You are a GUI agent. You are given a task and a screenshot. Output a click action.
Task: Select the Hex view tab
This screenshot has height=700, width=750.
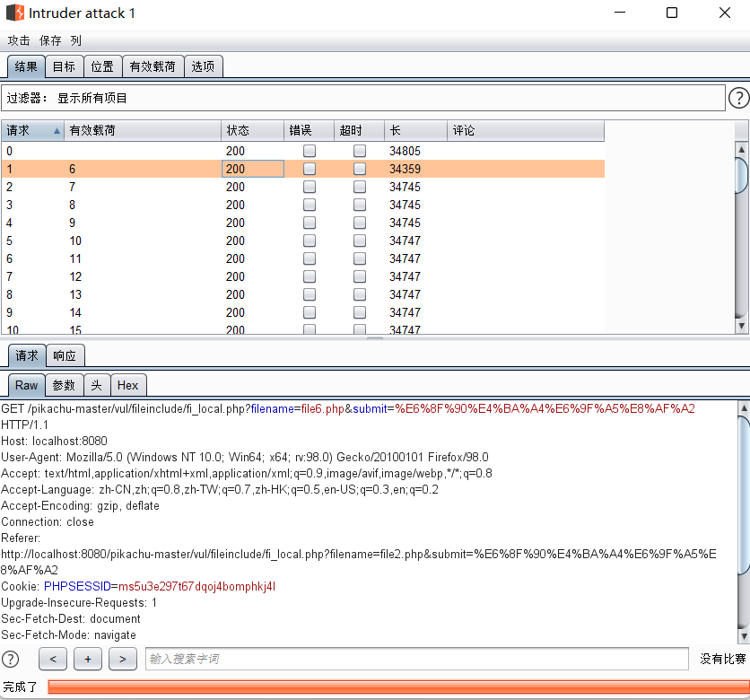click(127, 385)
